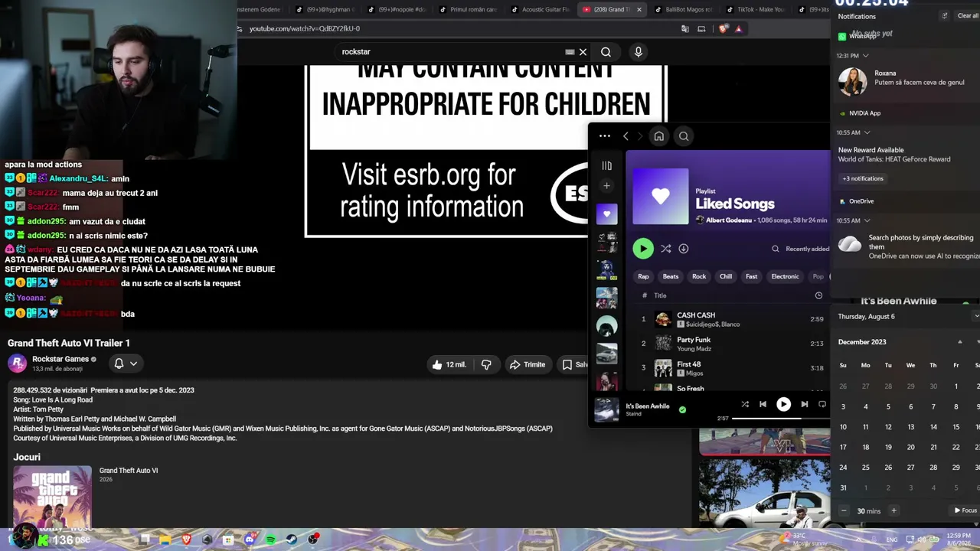
Task: Dislike the Grand Theft Auto VI trailer
Action: pos(486,364)
